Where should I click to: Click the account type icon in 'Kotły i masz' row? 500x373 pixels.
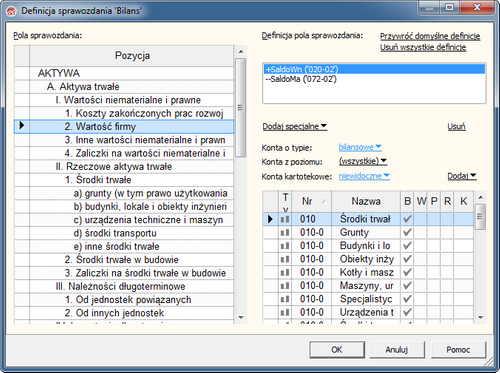(285, 273)
